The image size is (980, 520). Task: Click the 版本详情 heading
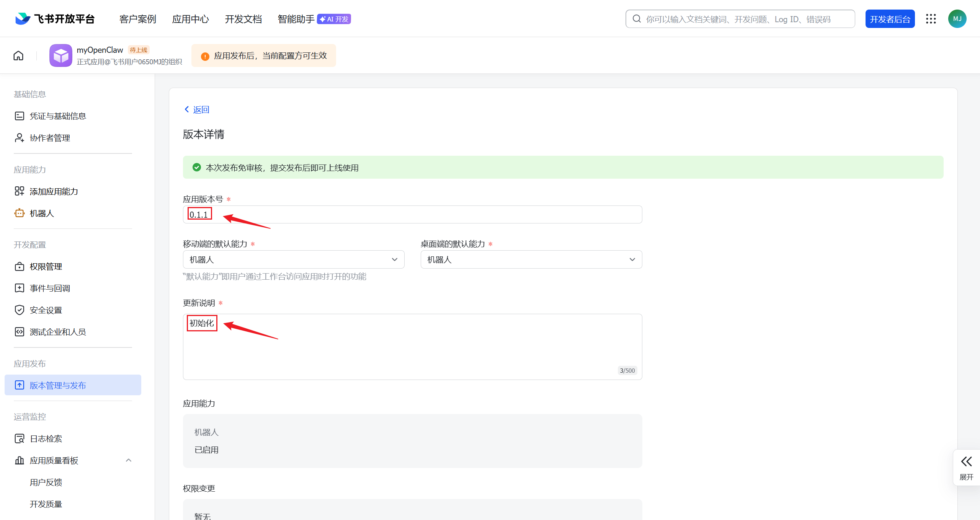point(204,134)
